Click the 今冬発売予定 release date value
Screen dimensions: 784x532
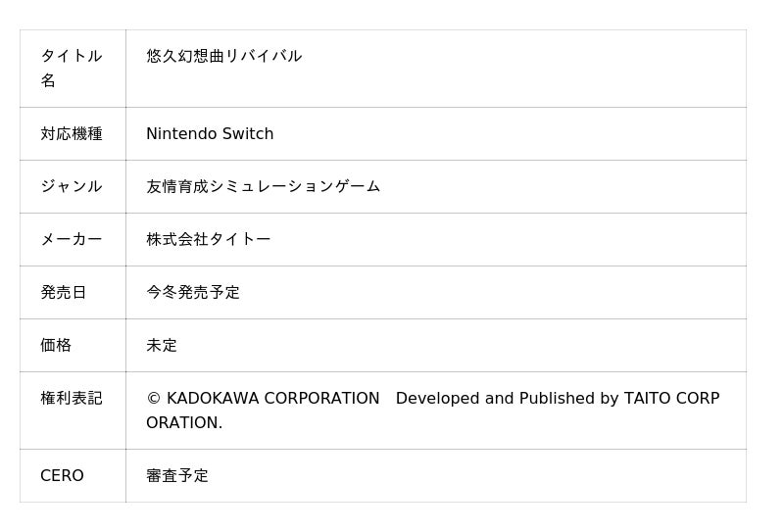tap(193, 293)
